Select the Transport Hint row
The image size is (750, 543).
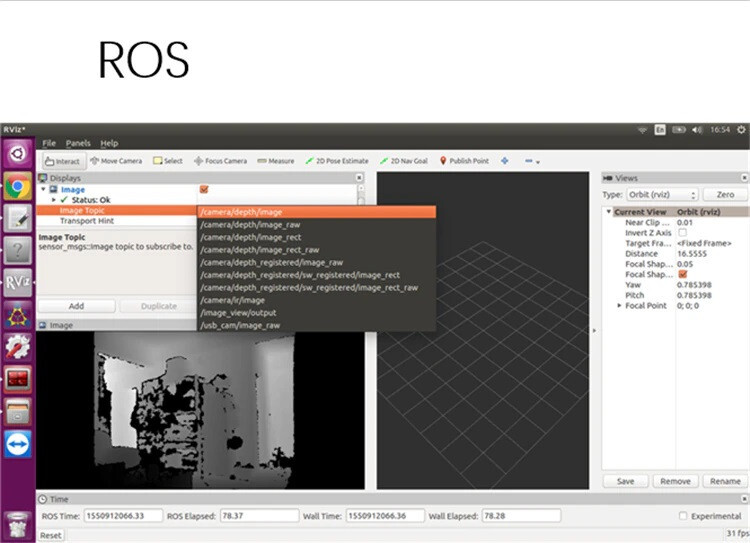[x=116, y=221]
